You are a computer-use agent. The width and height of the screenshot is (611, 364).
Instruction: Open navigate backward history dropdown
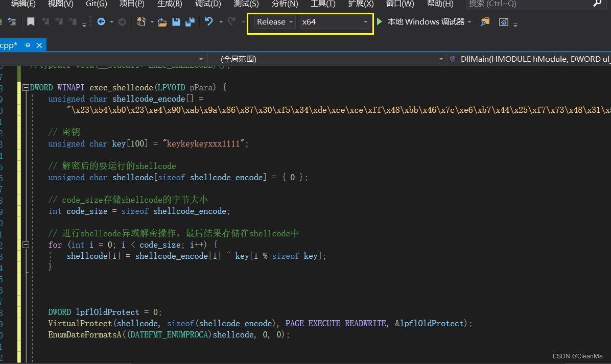tap(111, 22)
